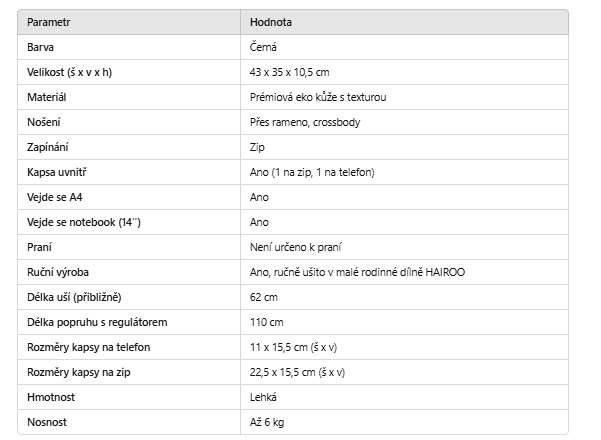The height and width of the screenshot is (440, 601).
Task: Click the "Kapsa uvnitř" parameter label
Action: click(x=56, y=172)
